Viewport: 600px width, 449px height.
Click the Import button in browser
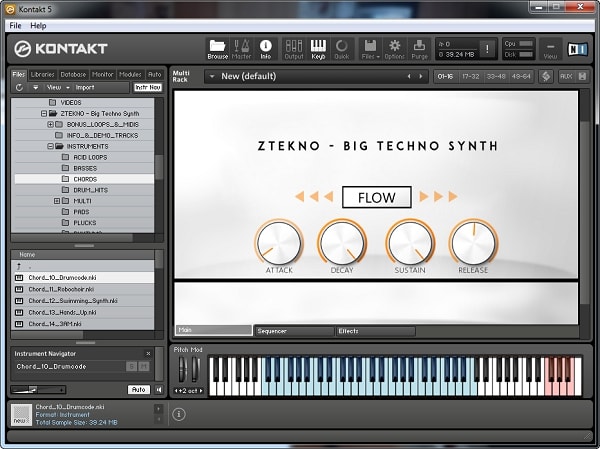[85, 87]
